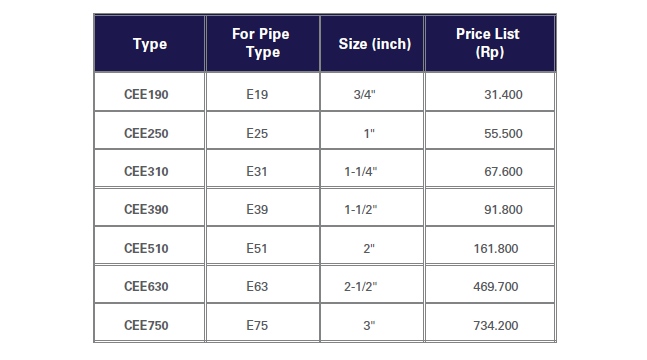Click the CEE750 type cell
Screen dimensions: 647x360
coord(149,322)
